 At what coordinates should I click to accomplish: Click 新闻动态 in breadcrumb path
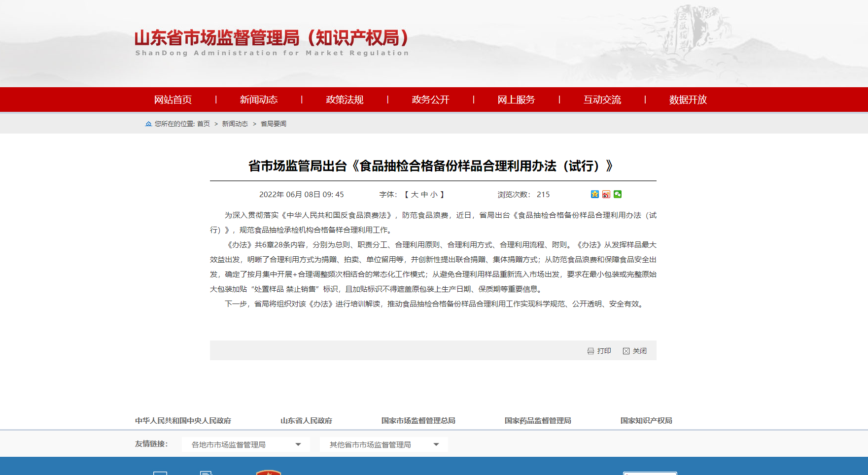click(235, 124)
